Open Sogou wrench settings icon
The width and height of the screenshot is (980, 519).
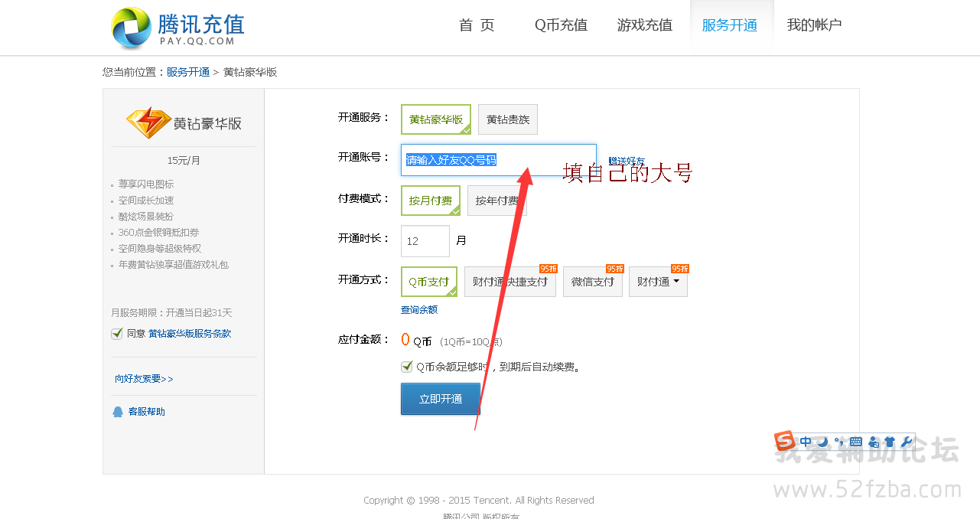[907, 442]
